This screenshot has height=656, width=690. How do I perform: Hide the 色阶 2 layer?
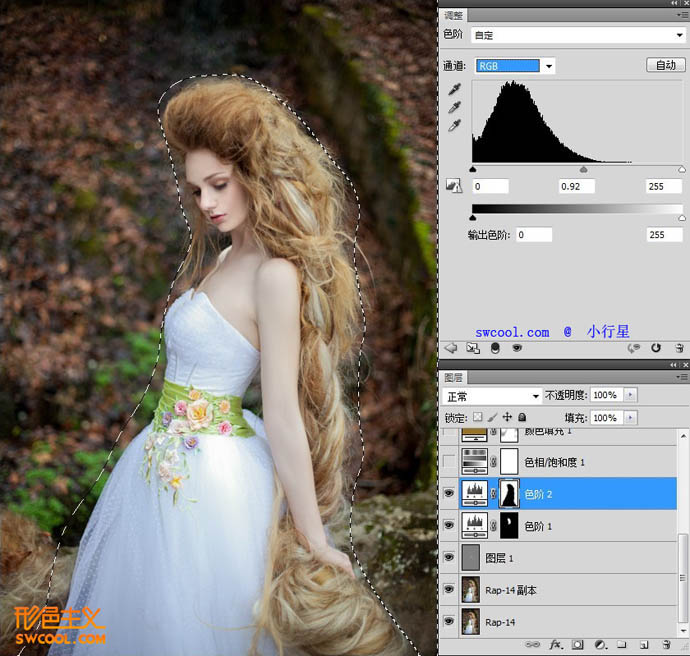tap(449, 493)
